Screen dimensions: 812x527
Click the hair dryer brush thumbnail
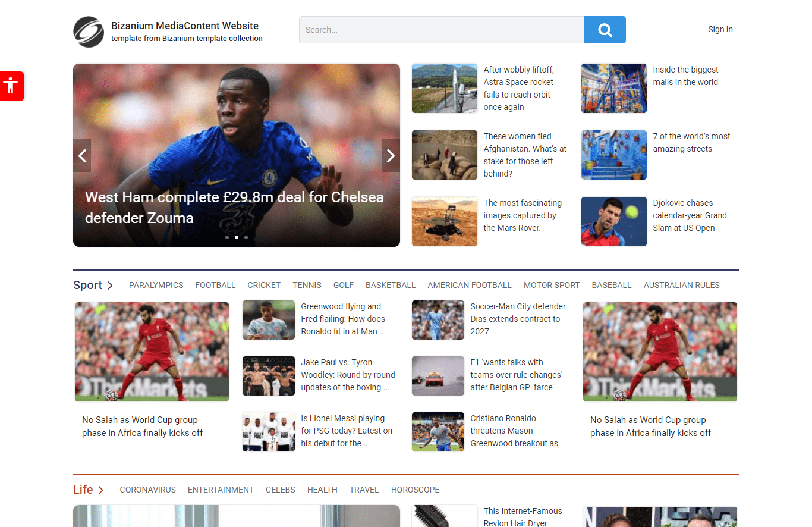[445, 516]
